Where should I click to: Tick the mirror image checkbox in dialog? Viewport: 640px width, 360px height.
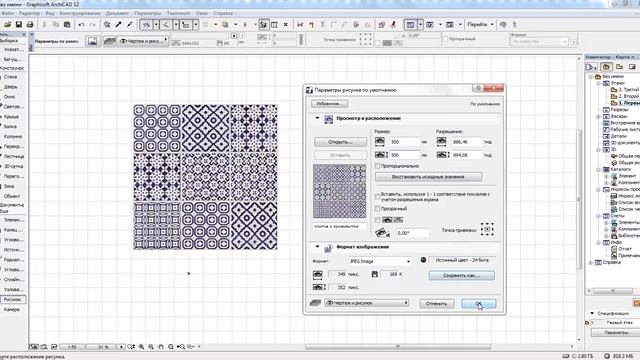(x=378, y=220)
